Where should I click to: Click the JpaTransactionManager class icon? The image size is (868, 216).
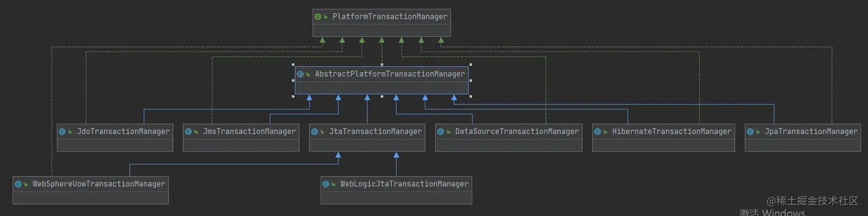point(751,132)
